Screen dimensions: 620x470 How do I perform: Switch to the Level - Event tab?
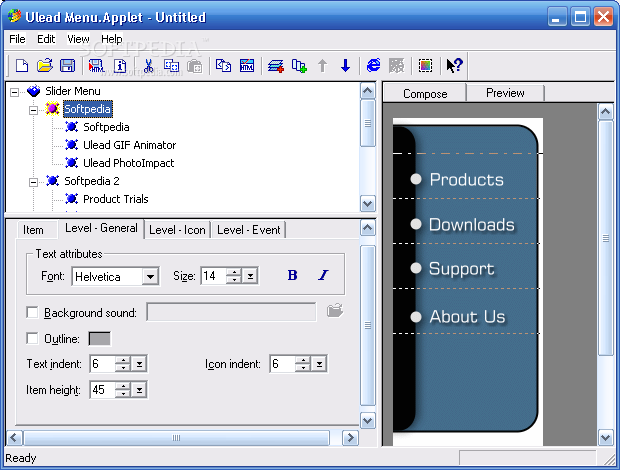249,230
